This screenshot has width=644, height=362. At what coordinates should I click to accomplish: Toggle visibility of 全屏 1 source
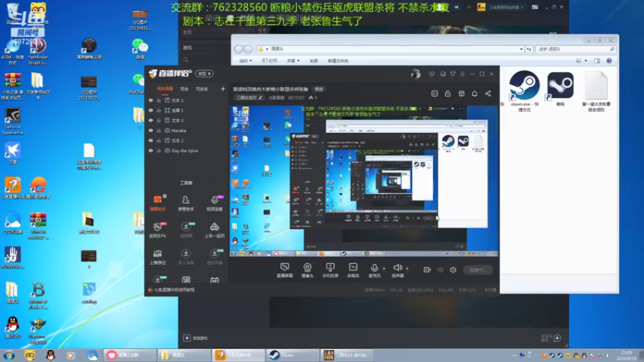151,110
